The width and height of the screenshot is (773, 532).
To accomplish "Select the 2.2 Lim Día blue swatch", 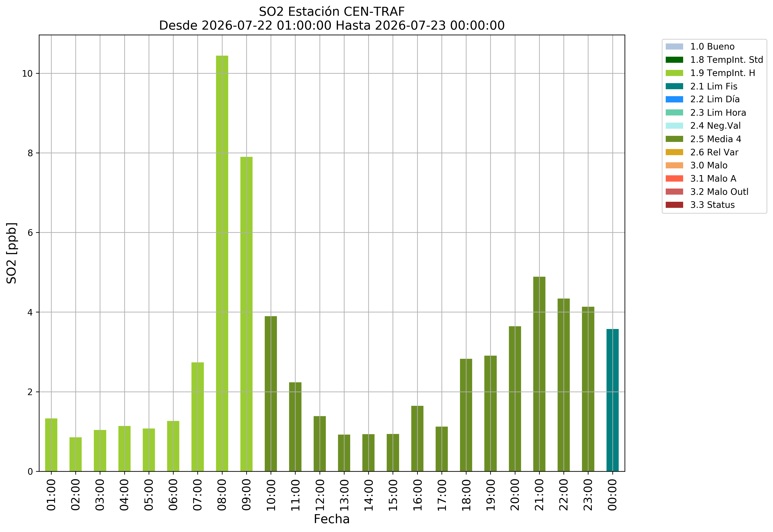I will pos(674,99).
